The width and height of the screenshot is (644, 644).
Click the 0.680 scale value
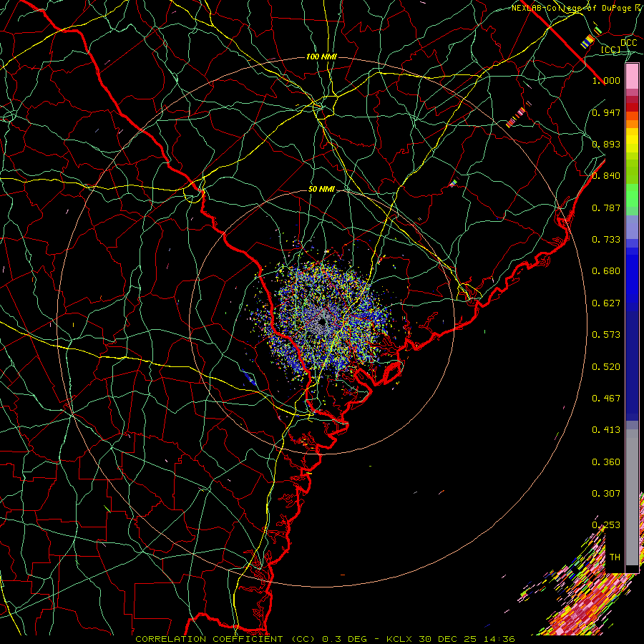pos(606,271)
